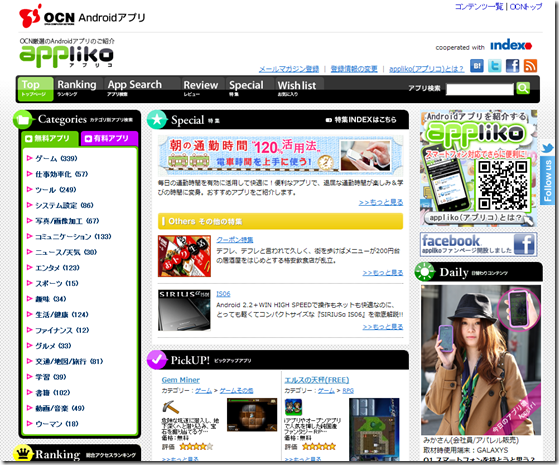Open the ニュース/天気 category
The width and height of the screenshot is (559, 465).
pos(66,252)
